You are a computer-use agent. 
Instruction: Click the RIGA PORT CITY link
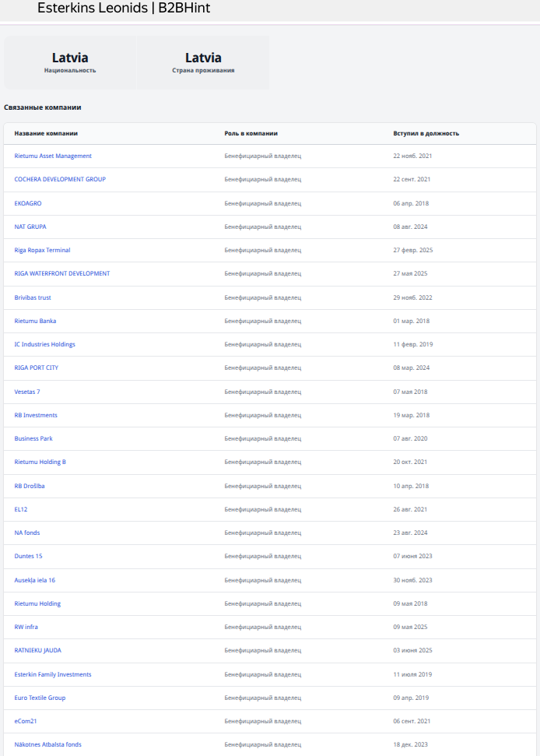click(x=36, y=367)
